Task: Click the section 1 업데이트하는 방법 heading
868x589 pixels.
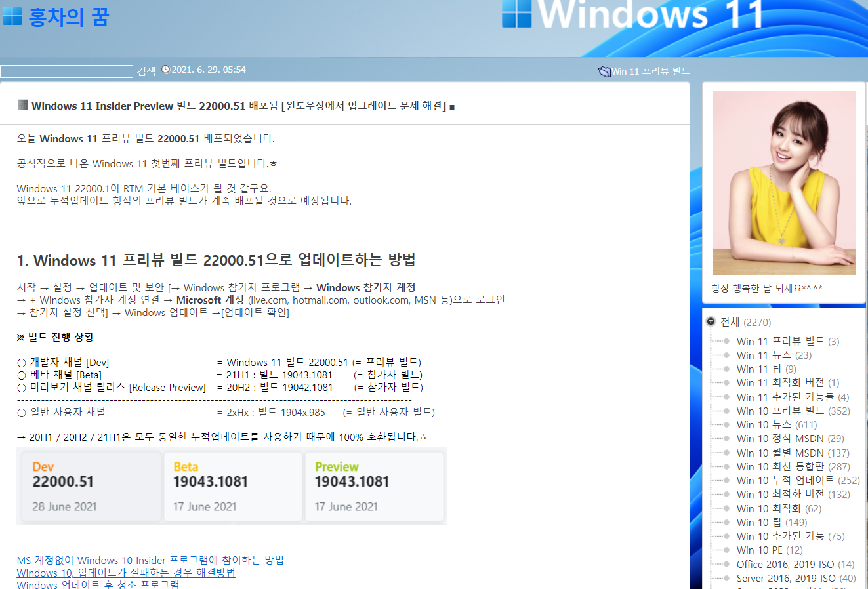Action: pos(217,260)
